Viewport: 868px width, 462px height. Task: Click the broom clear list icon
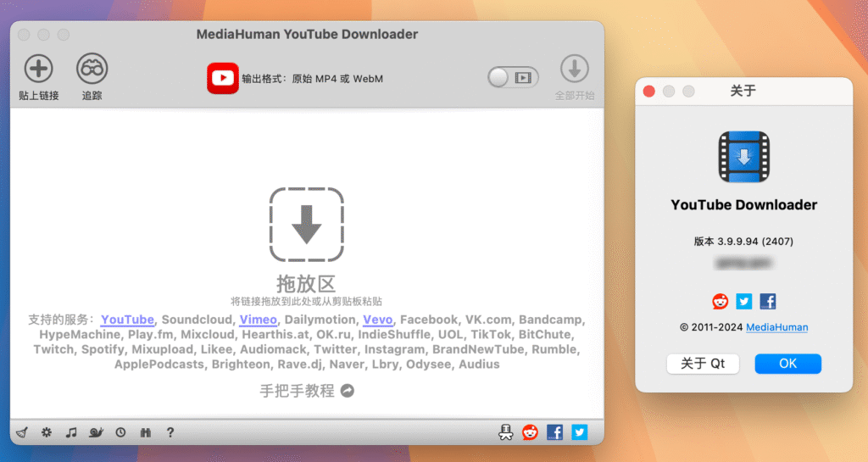pyautogui.click(x=22, y=432)
